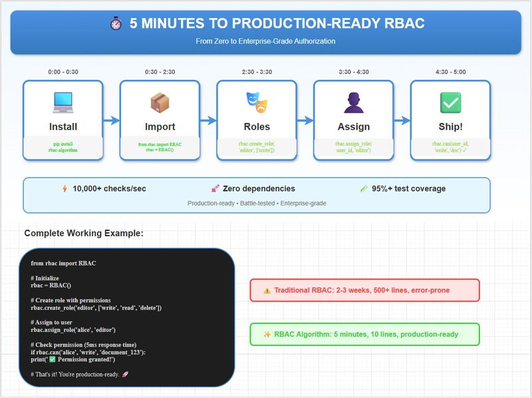Select the pip install rbac-algorithm snippet
This screenshot has width=532, height=398.
[63, 147]
